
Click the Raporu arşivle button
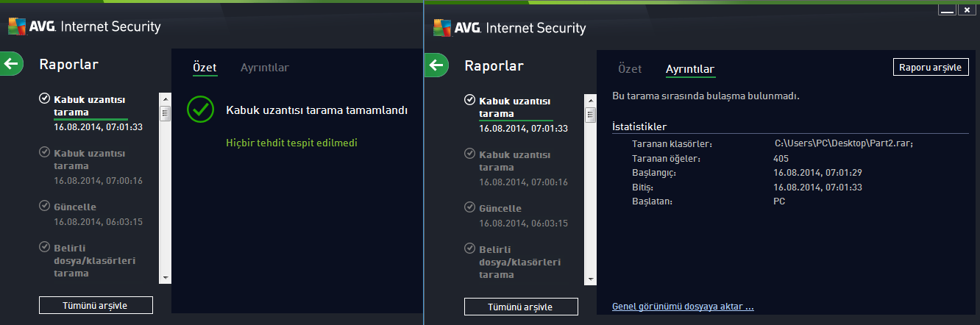[x=931, y=67]
